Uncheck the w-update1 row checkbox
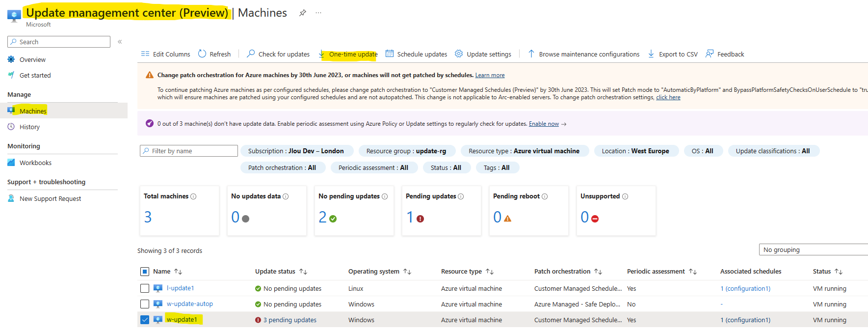The image size is (868, 333). (x=145, y=320)
